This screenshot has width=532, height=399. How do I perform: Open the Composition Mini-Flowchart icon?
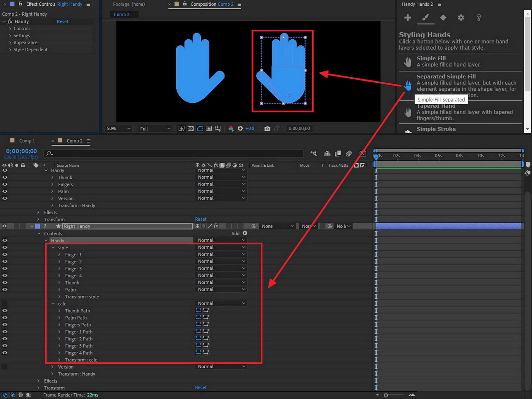coord(313,153)
